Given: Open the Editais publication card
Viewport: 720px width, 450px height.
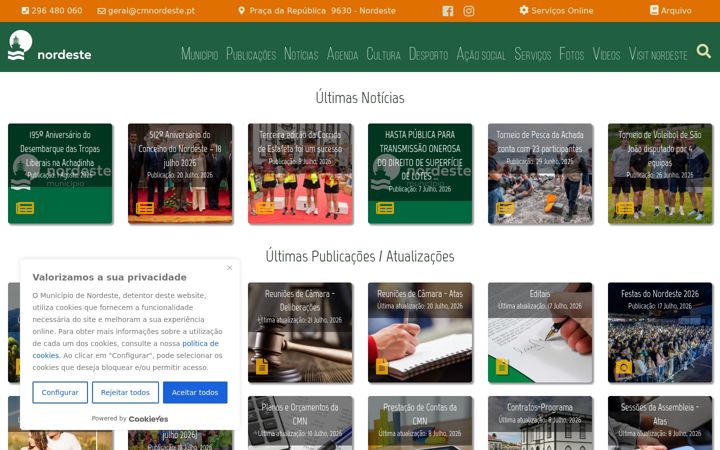Looking at the screenshot, I should (540, 332).
